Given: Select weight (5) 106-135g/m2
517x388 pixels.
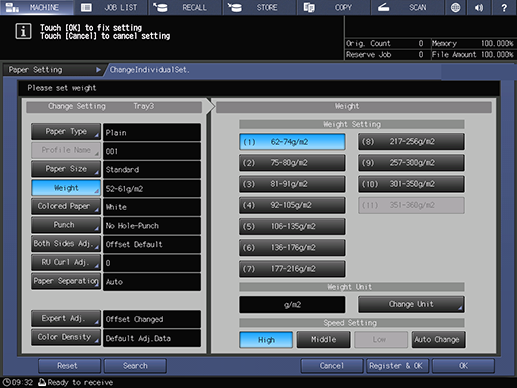Looking at the screenshot, I should click(292, 226).
